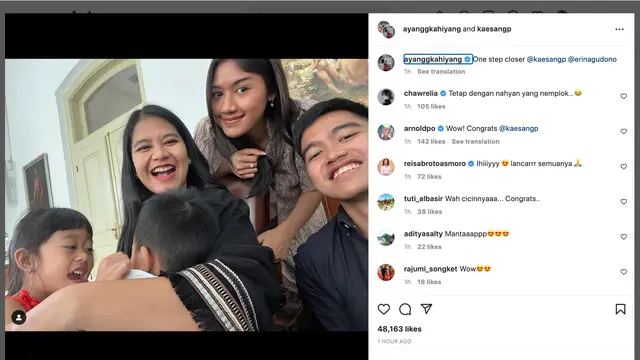
Task: Like chawrelia's comment
Action: click(x=623, y=96)
